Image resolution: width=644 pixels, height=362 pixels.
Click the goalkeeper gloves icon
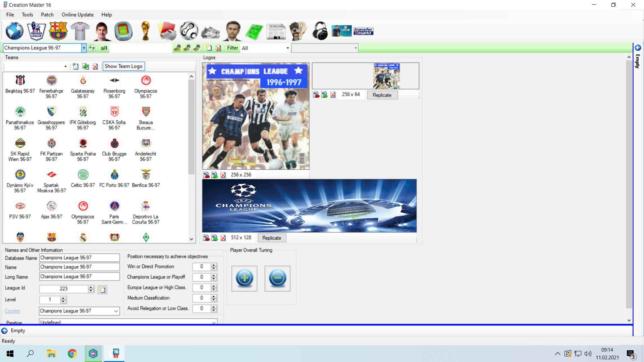(298, 31)
